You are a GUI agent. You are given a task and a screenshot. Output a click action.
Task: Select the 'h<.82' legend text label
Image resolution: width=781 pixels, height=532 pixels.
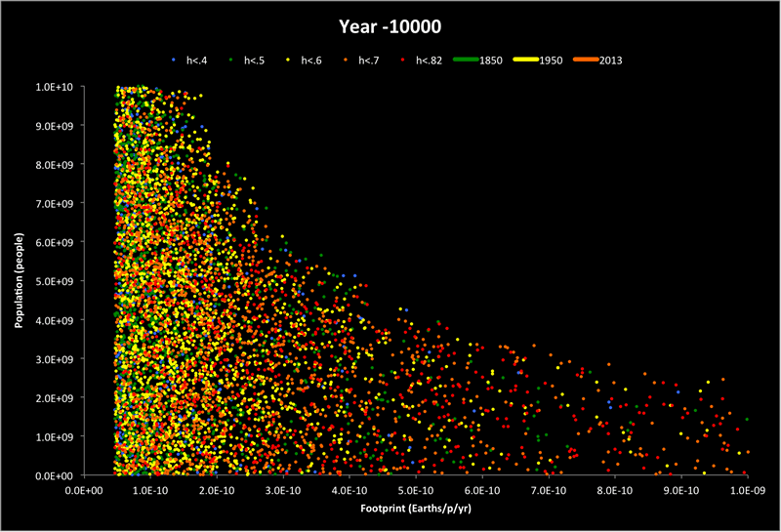[431, 60]
